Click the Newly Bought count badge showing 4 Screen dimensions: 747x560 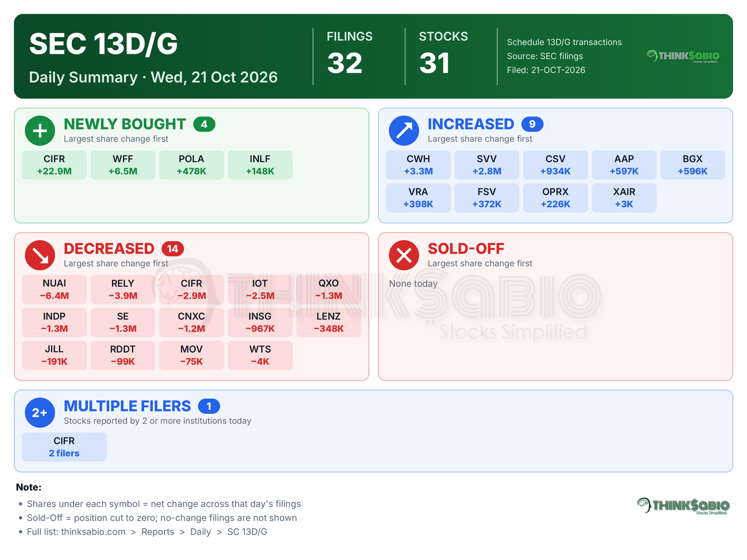[204, 124]
